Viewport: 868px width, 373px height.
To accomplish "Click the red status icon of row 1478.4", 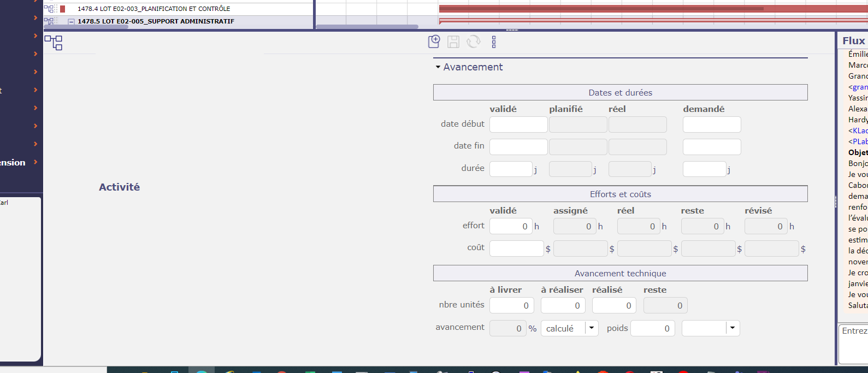I will (x=63, y=9).
